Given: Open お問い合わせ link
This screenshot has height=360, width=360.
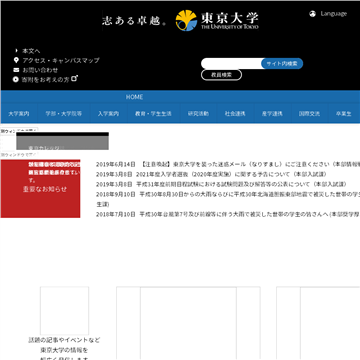Looking at the screenshot, I should point(40,70).
